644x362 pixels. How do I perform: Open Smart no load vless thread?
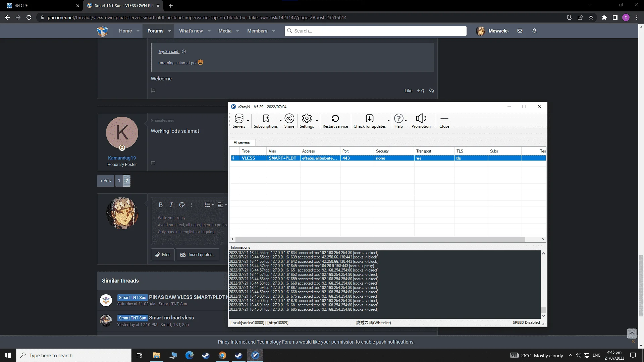click(x=171, y=318)
